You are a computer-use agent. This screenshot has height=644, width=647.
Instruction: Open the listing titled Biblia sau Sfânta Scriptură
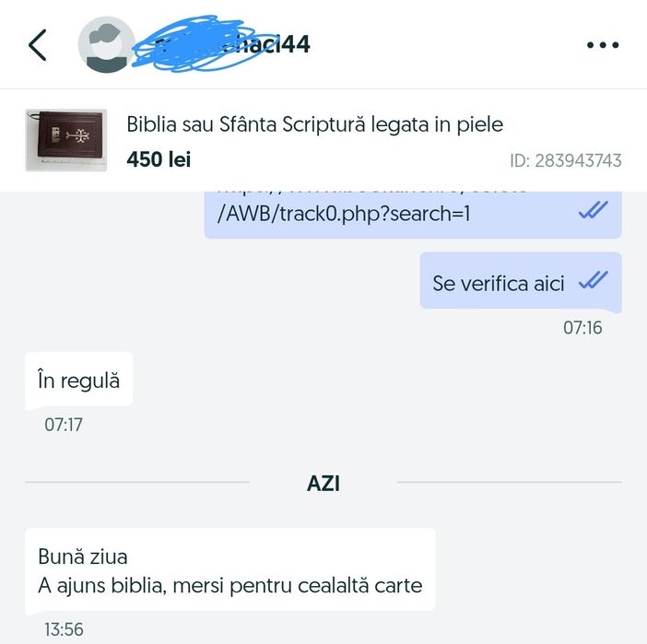(315, 124)
